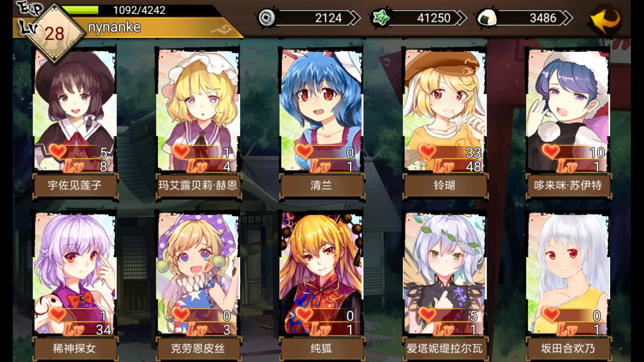Click the orange back arrow icon
Viewport: 644px width, 362px height.
[606, 19]
